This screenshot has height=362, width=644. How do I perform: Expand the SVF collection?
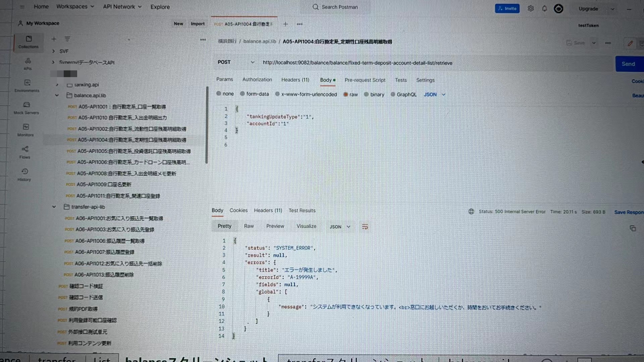[x=53, y=51]
